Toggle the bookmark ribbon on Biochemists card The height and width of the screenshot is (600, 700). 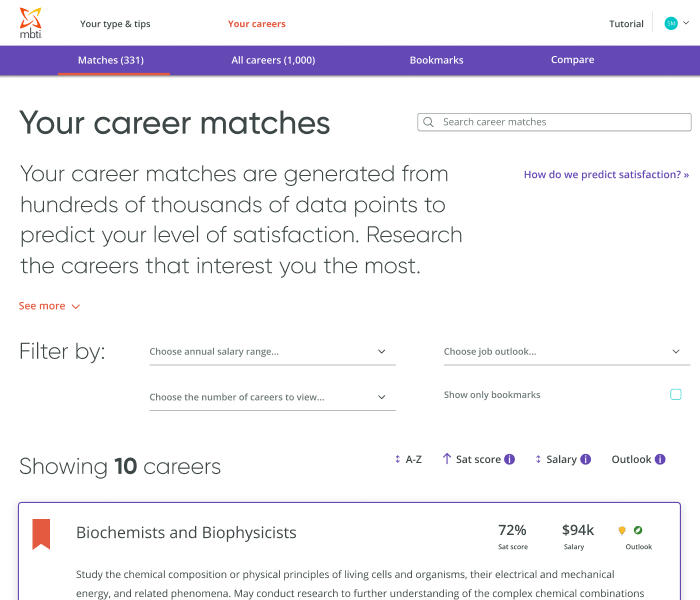point(41,533)
